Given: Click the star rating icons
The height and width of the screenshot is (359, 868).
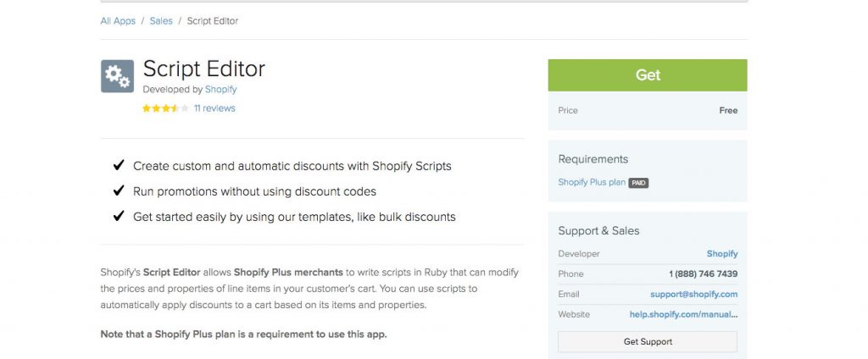Looking at the screenshot, I should click(x=165, y=108).
